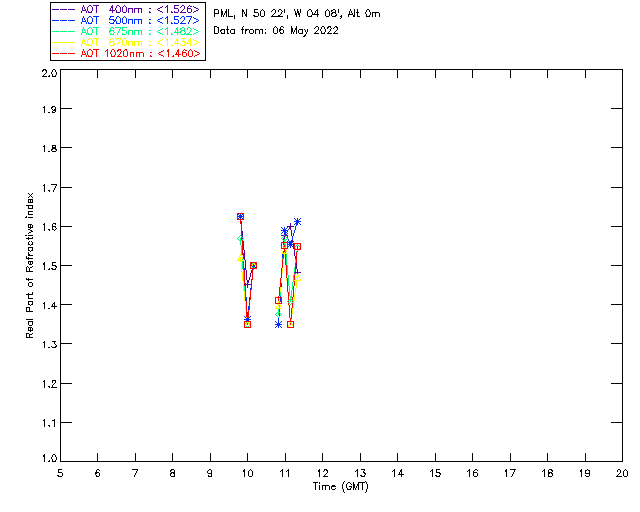Select the red square marker at value 1.41
Viewport: 640px width, 512px height.
pyautogui.click(x=278, y=300)
